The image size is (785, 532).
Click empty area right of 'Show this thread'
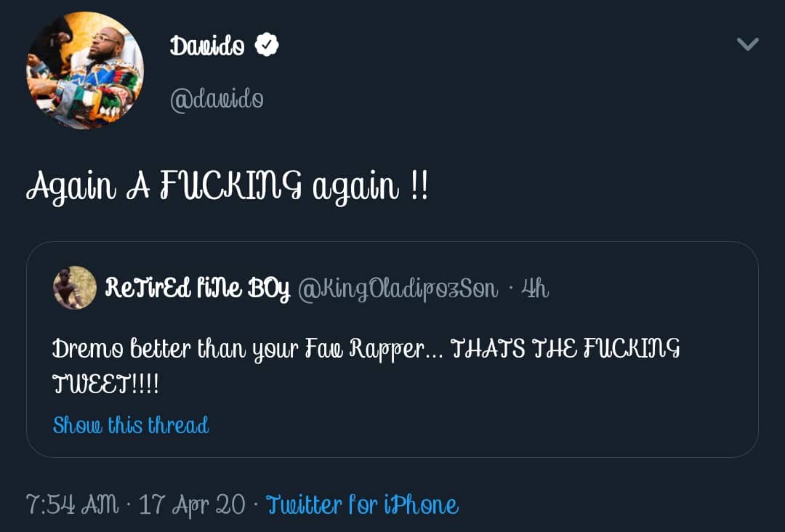472,424
